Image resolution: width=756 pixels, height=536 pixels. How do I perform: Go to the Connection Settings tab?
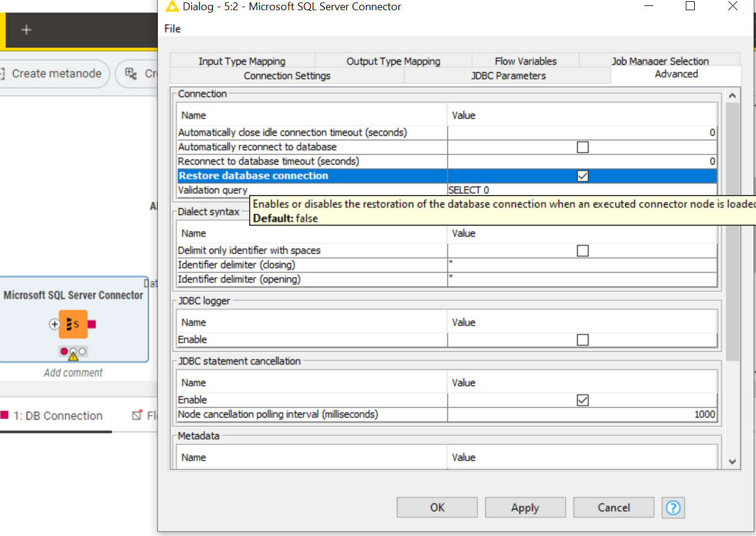pos(287,76)
